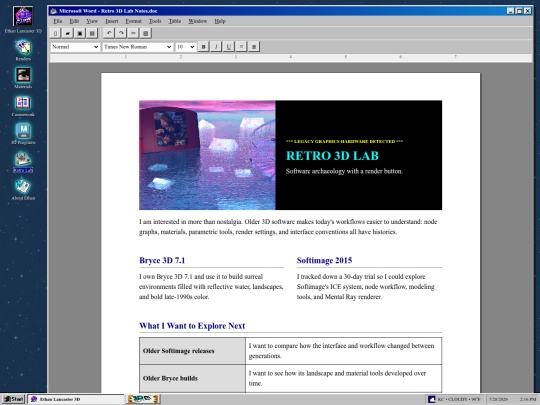
Task: Click the Start button on the taskbar
Action: pos(13,399)
